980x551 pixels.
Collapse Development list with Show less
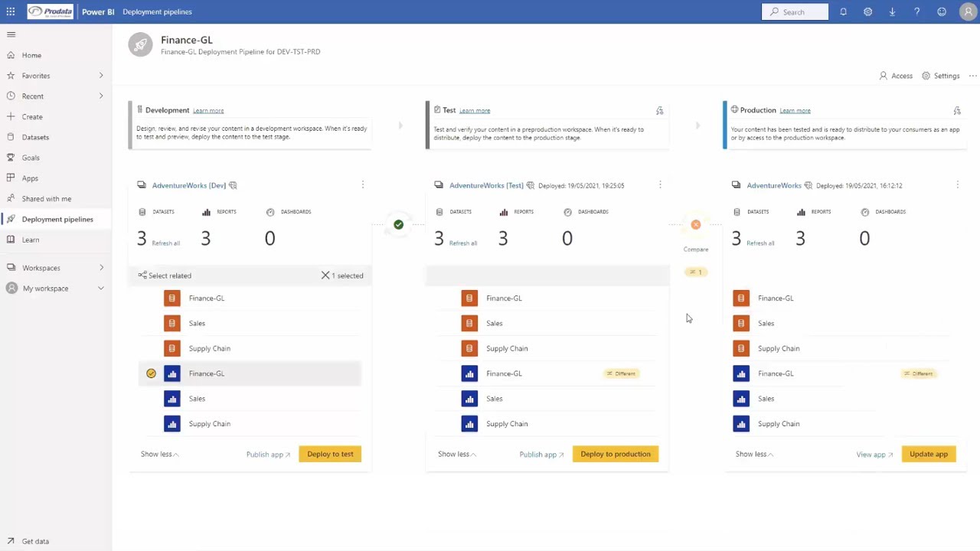pos(159,454)
